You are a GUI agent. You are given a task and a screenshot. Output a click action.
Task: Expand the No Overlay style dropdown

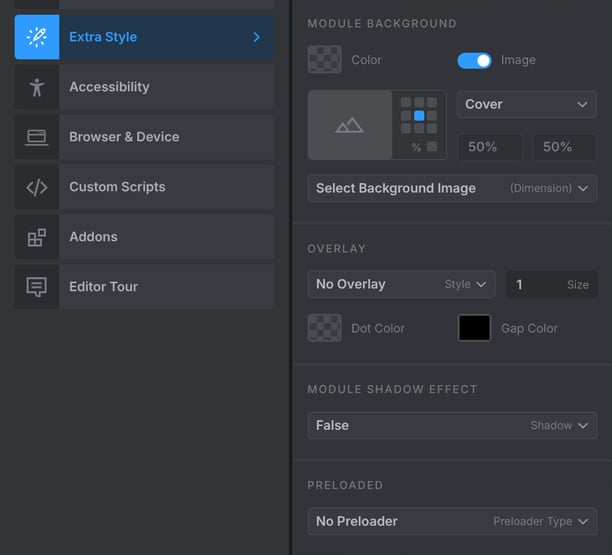pyautogui.click(x=402, y=284)
